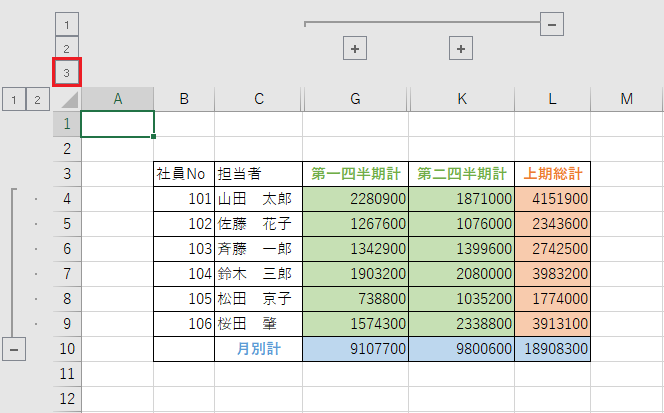This screenshot has height=413, width=664.
Task: Click value 1267600 in column G
Action: pos(355,224)
